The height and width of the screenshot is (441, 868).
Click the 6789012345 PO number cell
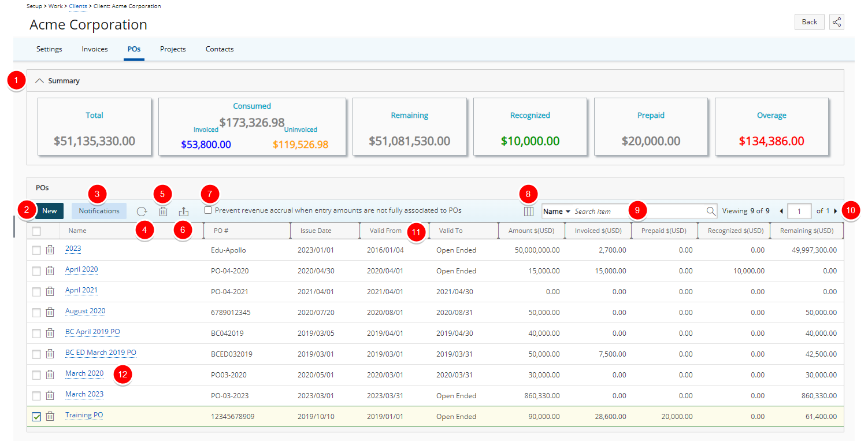click(x=232, y=313)
